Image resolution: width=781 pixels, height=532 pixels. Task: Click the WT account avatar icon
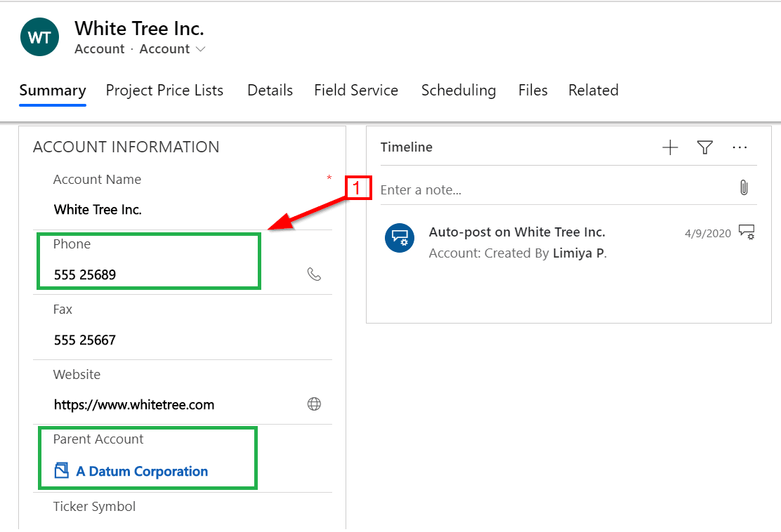[x=39, y=38]
